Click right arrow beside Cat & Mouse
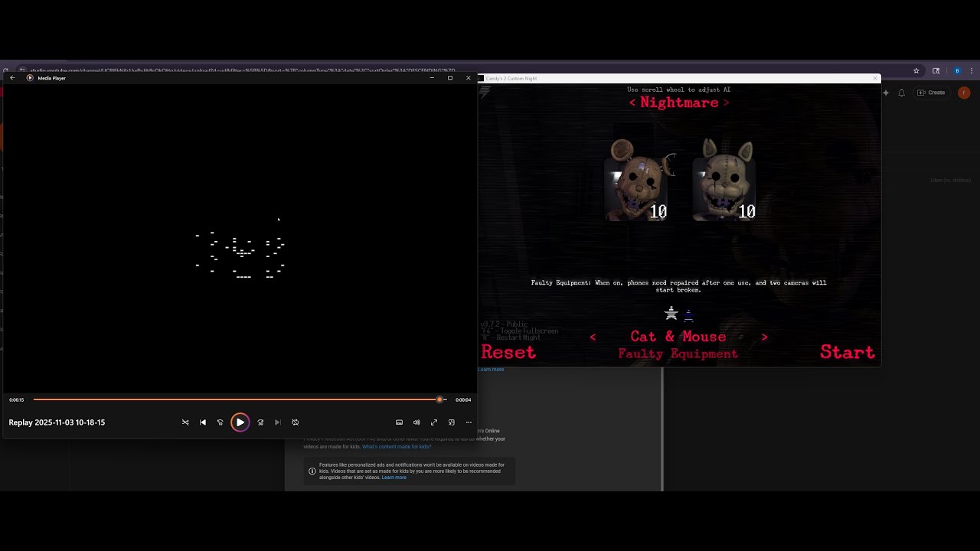This screenshot has width=980, height=551. point(764,337)
